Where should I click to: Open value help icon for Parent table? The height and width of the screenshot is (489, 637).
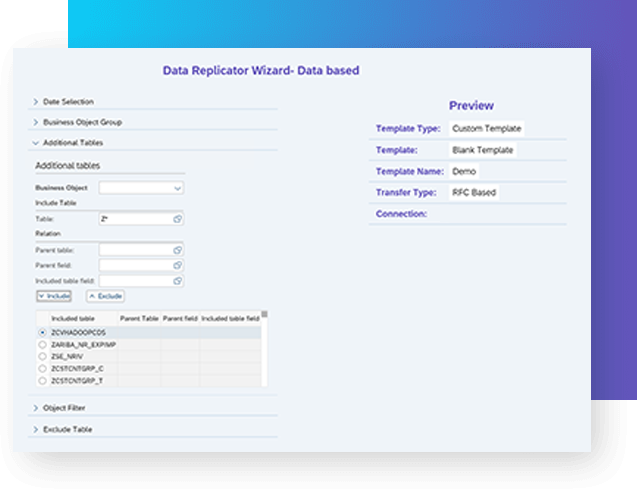pyautogui.click(x=178, y=250)
